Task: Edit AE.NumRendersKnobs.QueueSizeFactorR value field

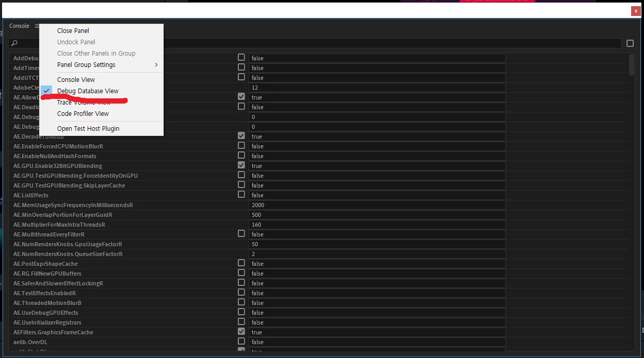Action: [377, 254]
